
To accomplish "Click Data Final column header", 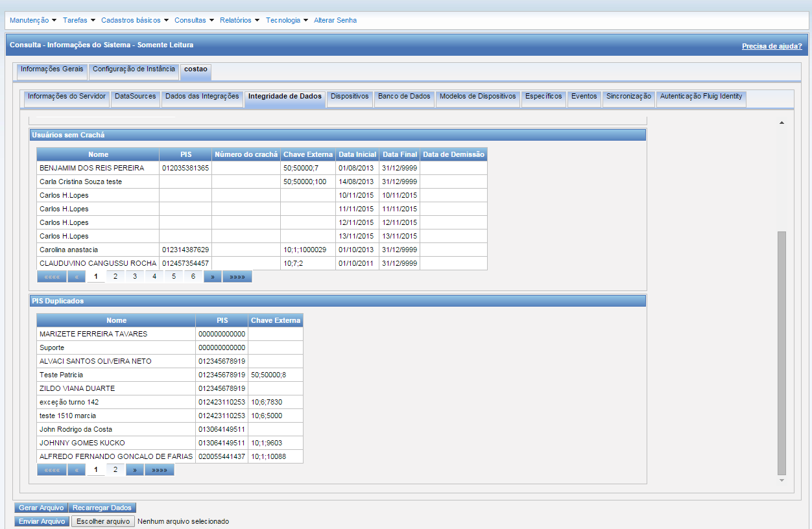I will click(x=400, y=154).
